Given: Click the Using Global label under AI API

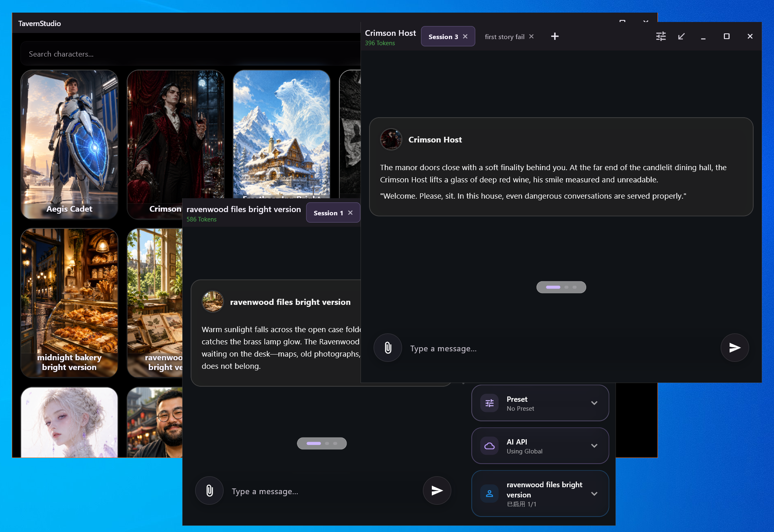Looking at the screenshot, I should 524,451.
